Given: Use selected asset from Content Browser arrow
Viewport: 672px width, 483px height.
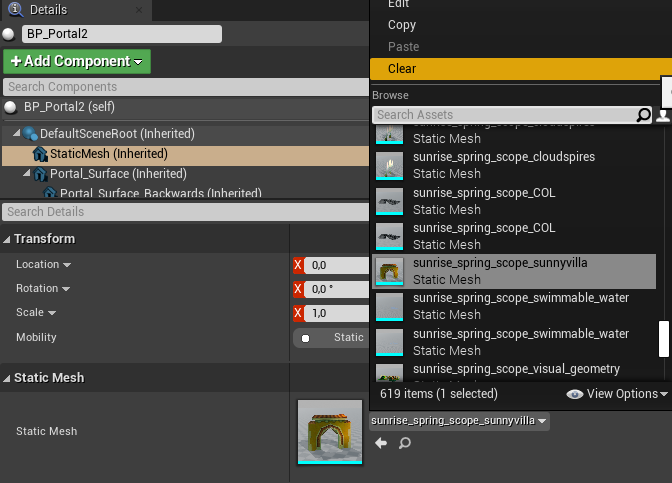Looking at the screenshot, I should (381, 443).
